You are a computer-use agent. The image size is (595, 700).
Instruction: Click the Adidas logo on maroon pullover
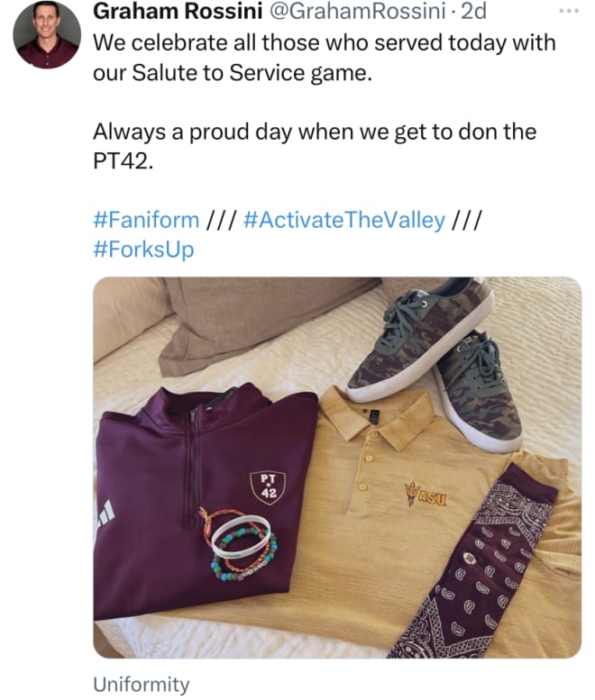click(x=105, y=513)
